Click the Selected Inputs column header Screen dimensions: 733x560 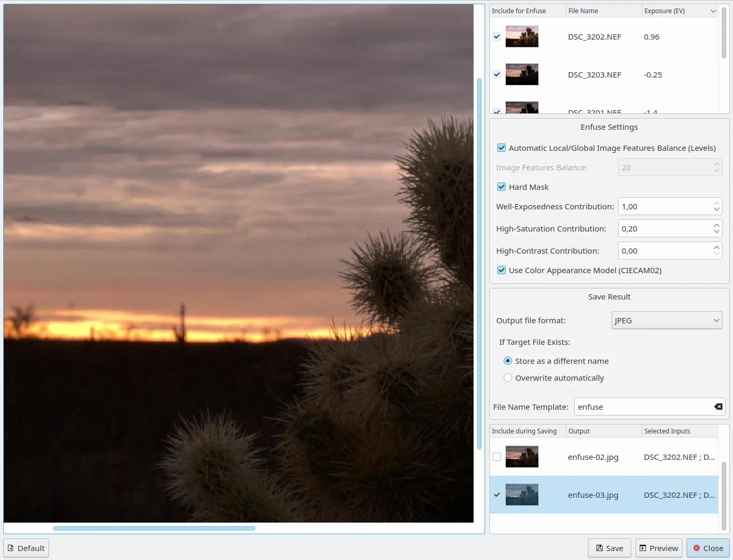pyautogui.click(x=679, y=431)
